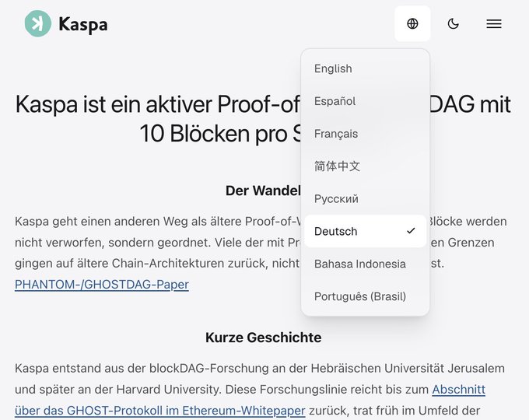Click the Kaspa wordmark in the header
The image size is (529, 420).
point(83,25)
